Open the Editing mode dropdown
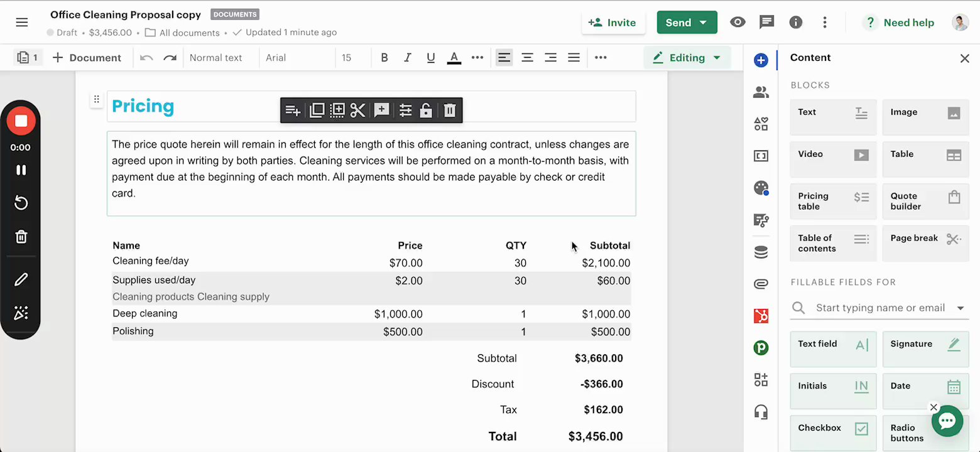The height and width of the screenshot is (452, 980). pos(687,58)
